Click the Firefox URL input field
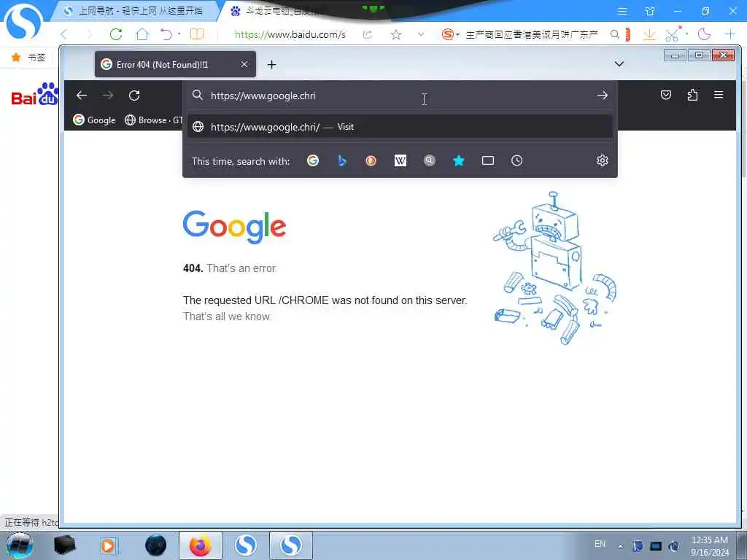This screenshot has height=560, width=747. pos(400,96)
